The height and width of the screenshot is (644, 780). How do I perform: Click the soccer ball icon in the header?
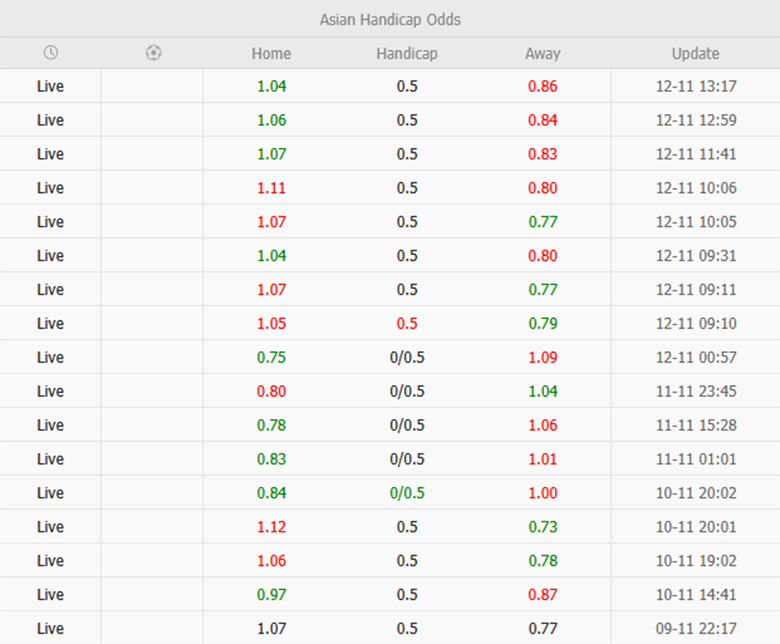(153, 53)
